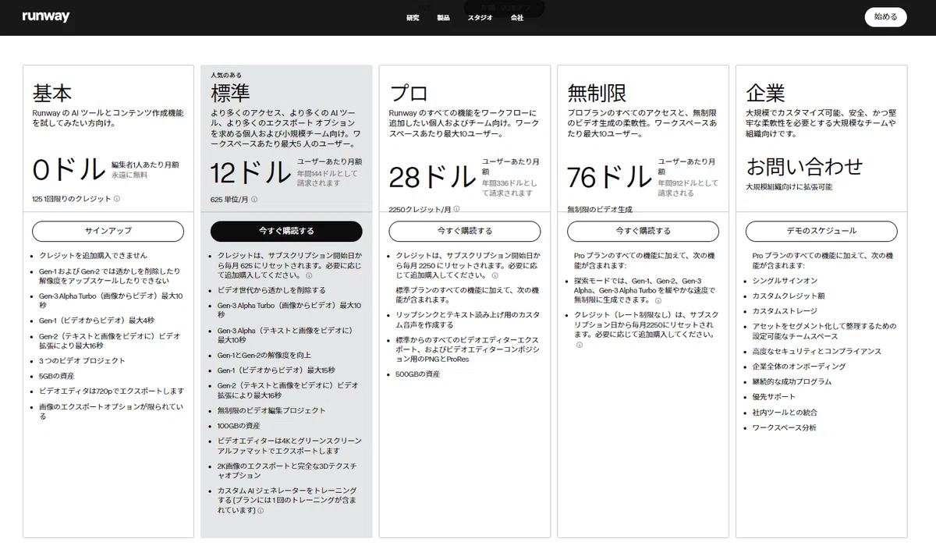Viewport: 936px width, 560px height.
Task: Click the 28ドル price
Action: (432, 177)
